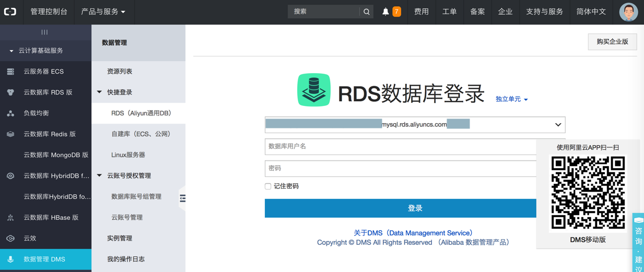The height and width of the screenshot is (272, 644).
Task: Click the 云服务器 ECS server icon
Action: click(x=10, y=72)
